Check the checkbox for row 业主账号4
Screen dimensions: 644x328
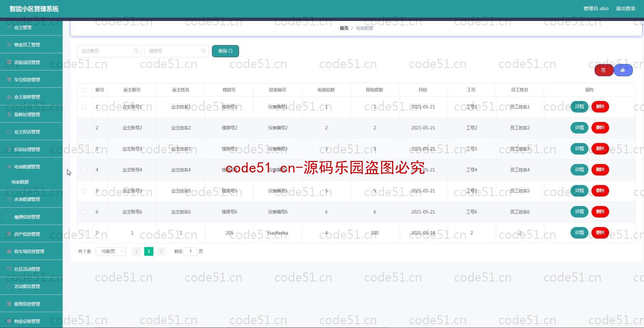tap(84, 170)
